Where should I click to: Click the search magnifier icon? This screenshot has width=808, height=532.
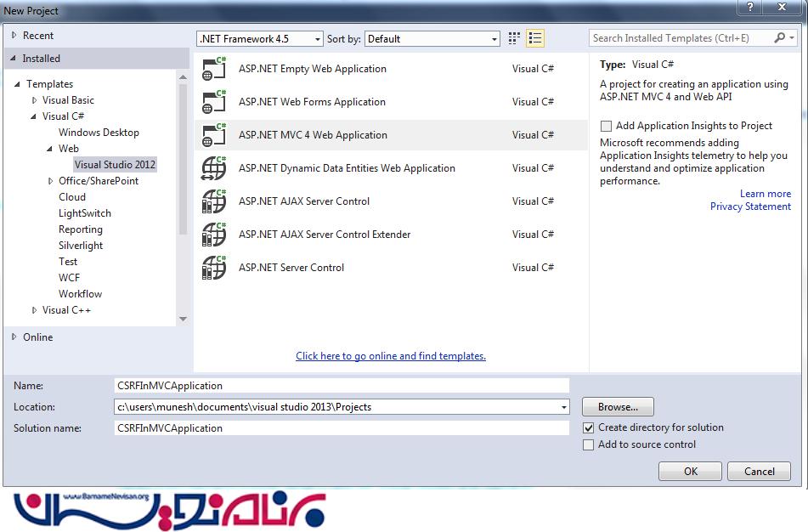780,37
